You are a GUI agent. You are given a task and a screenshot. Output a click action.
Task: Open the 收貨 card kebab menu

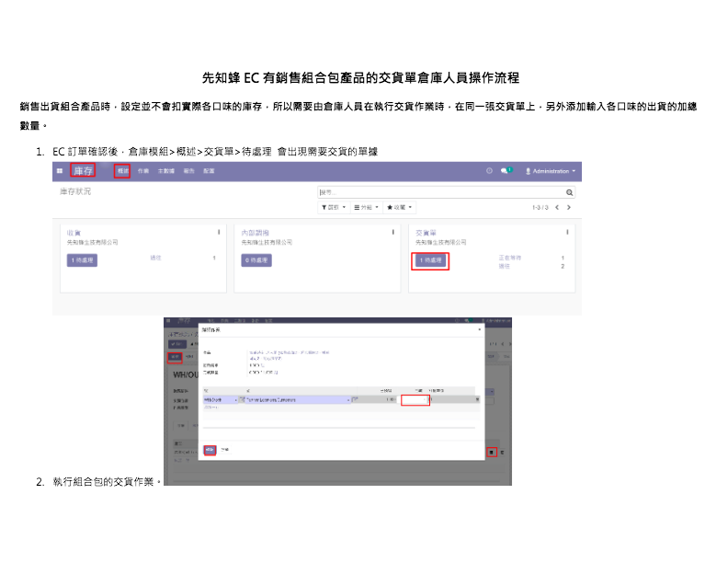pos(218,232)
